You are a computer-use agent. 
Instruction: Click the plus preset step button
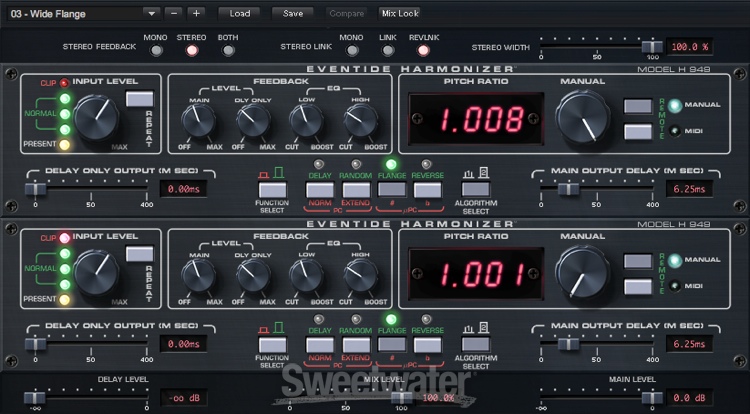click(x=195, y=13)
